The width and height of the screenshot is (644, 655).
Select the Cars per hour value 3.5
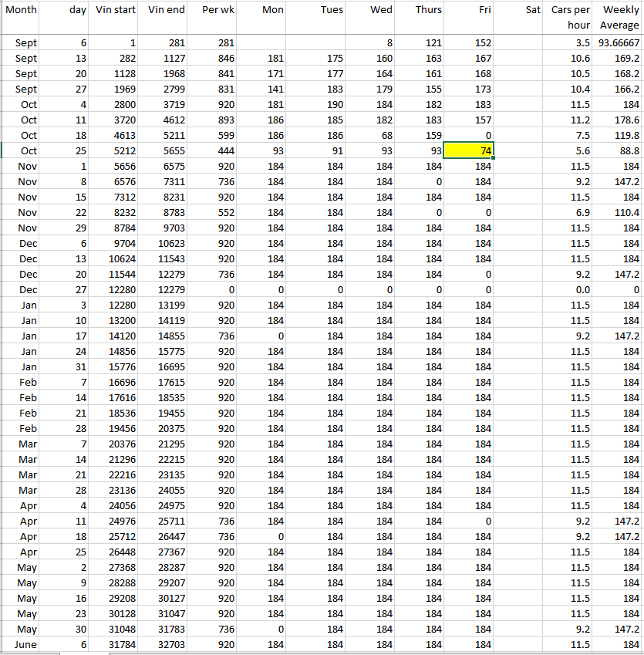pos(570,42)
